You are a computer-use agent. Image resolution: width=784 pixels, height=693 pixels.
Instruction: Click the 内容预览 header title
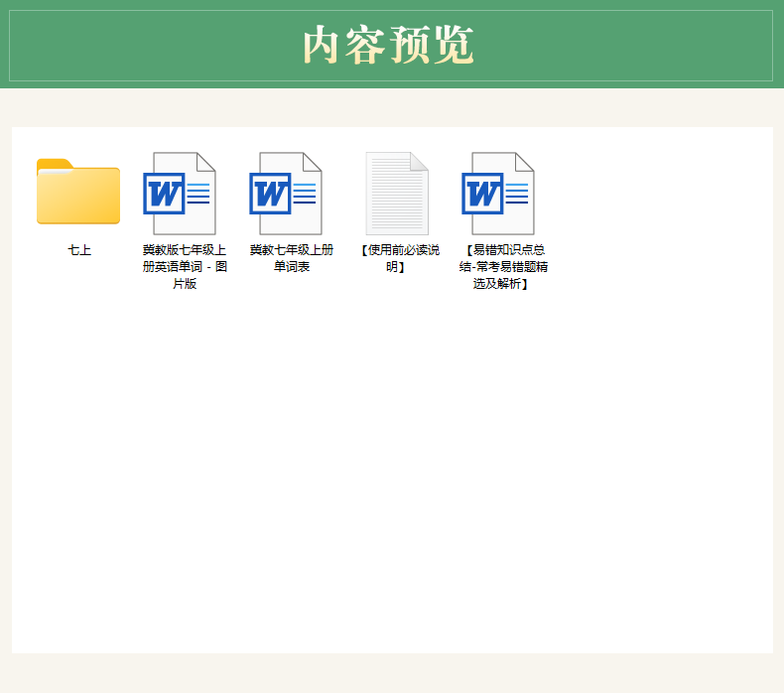(x=388, y=45)
